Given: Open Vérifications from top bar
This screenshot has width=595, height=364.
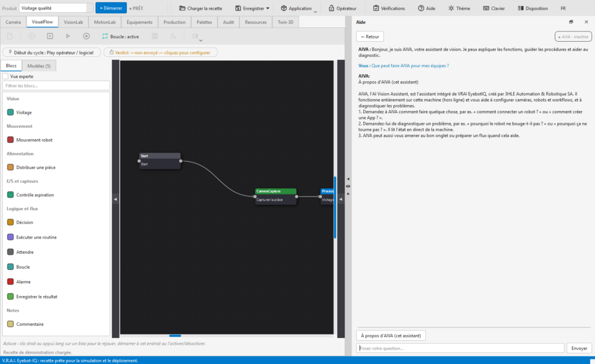Looking at the screenshot, I should tap(389, 8).
